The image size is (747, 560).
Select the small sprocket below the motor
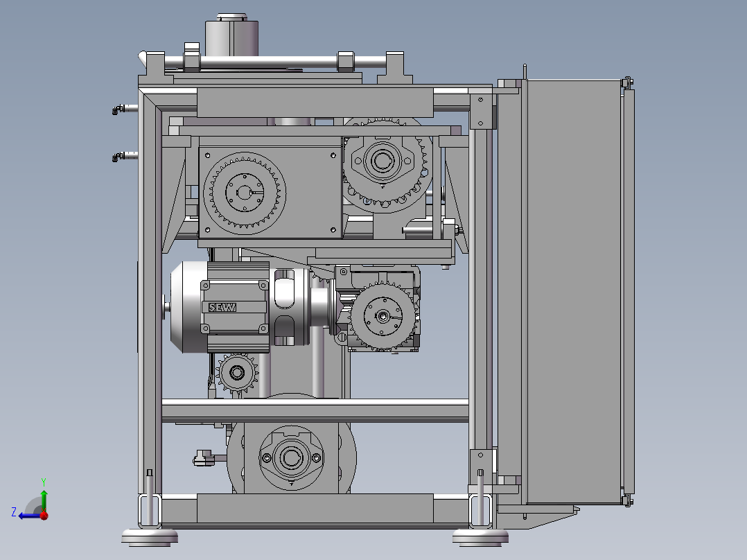click(x=237, y=374)
